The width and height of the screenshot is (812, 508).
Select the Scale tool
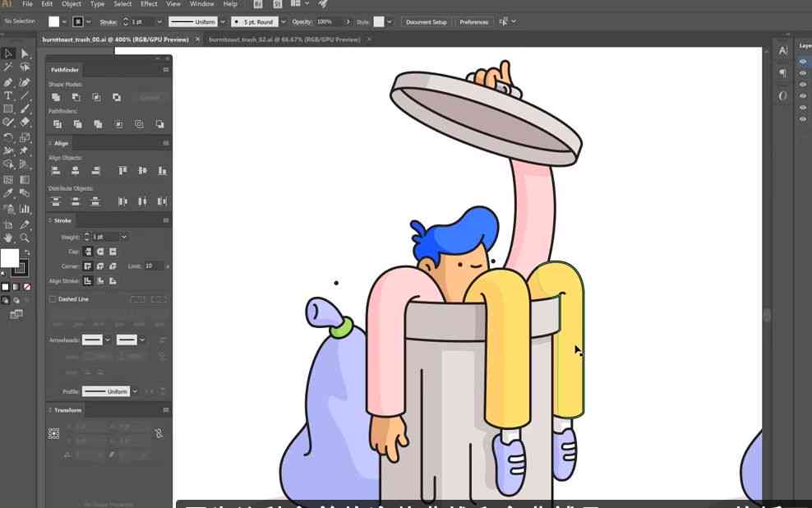point(25,137)
